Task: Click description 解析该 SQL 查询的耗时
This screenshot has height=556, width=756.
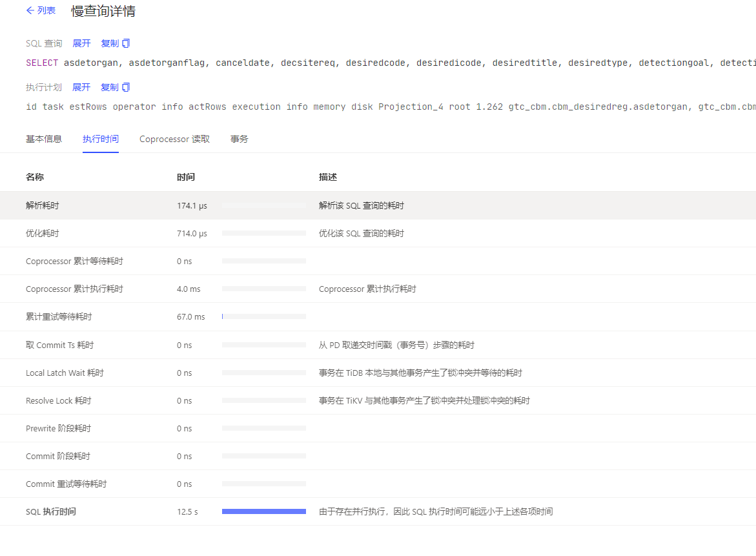Action: tap(362, 205)
